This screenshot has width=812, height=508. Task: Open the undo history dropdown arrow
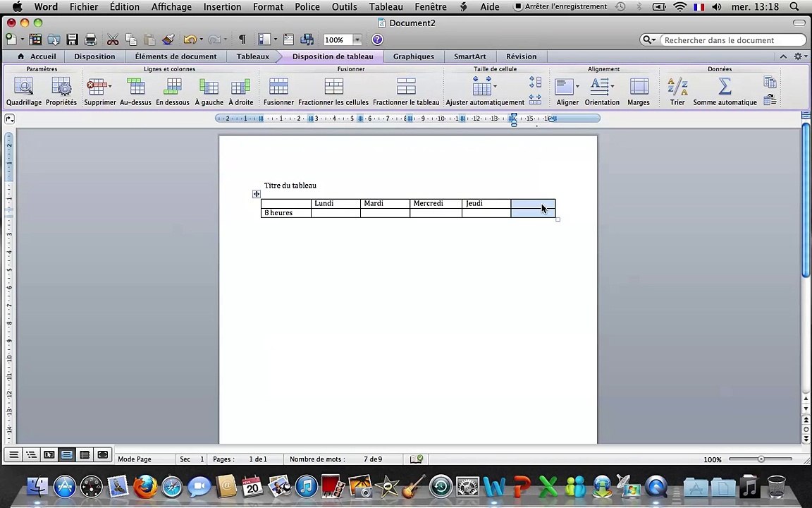coord(201,40)
